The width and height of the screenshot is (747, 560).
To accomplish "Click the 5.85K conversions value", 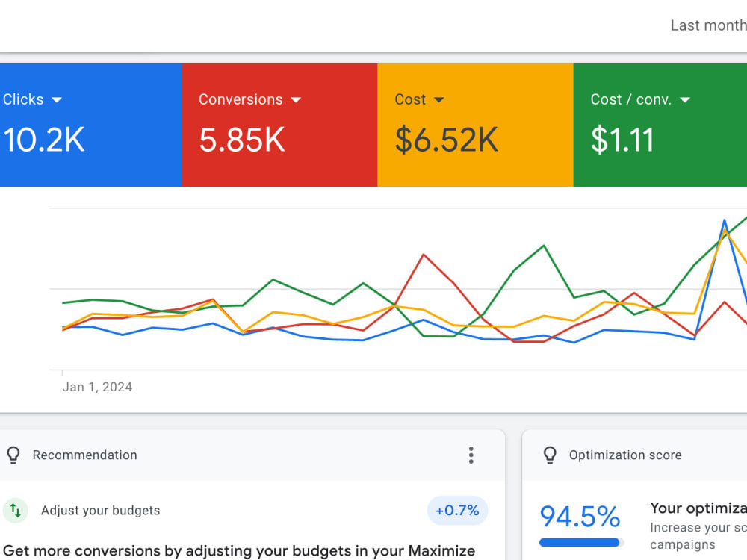I will (242, 140).
